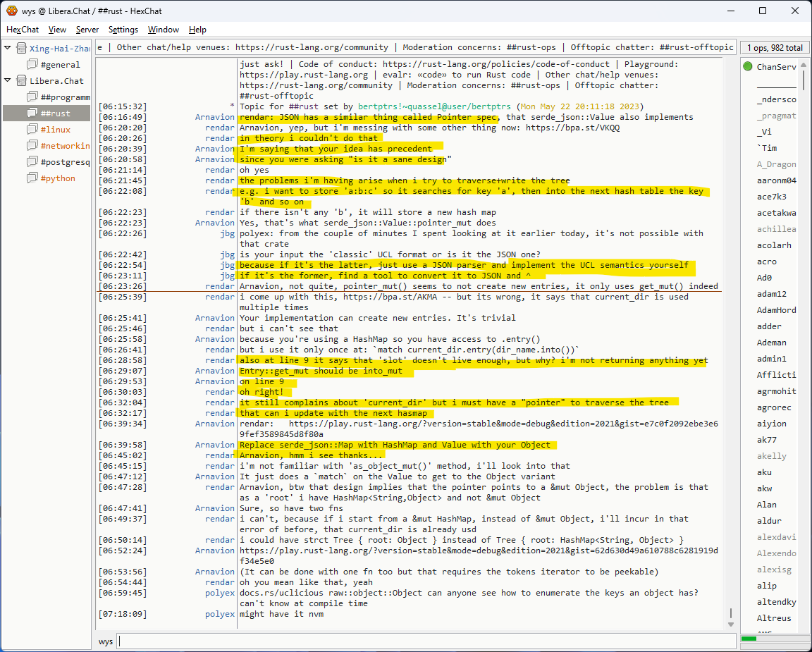Click the icon next to #linux channel
The width and height of the screenshot is (812, 652).
tap(32, 130)
